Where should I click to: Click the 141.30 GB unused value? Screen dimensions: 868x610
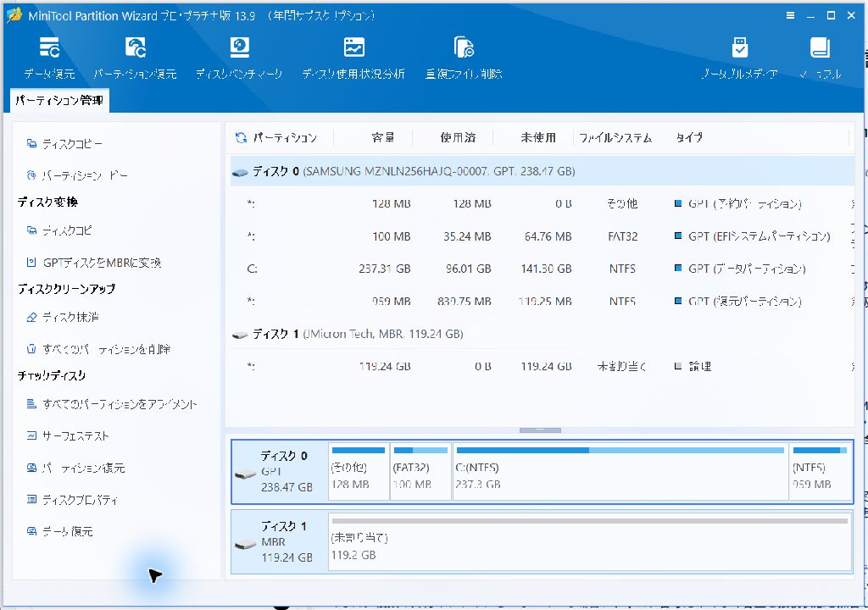[547, 269]
